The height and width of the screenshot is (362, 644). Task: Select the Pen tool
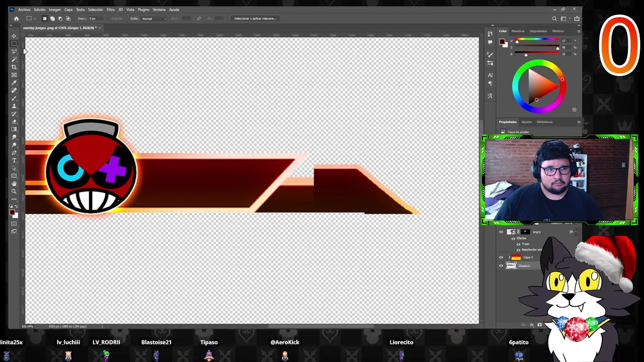(14, 153)
